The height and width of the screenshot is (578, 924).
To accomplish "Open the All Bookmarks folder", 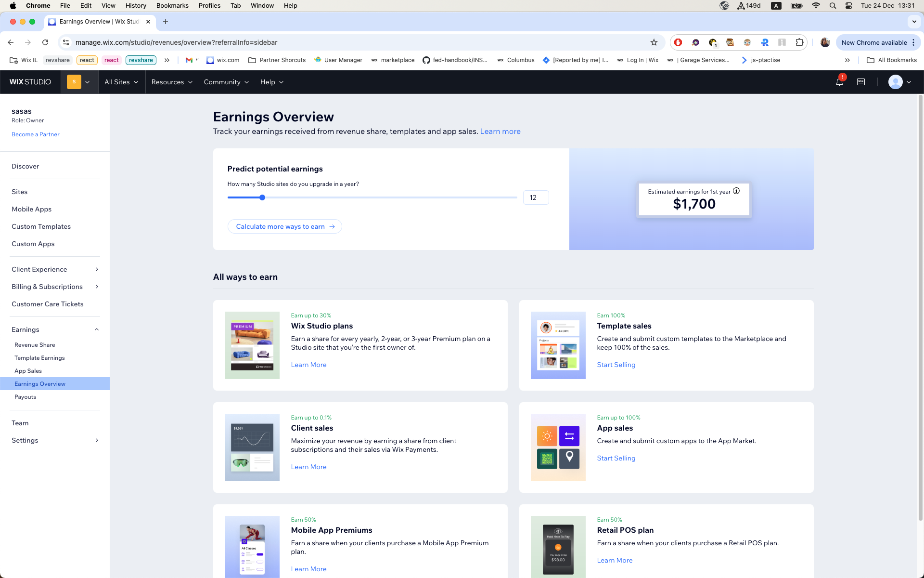I will [x=892, y=60].
